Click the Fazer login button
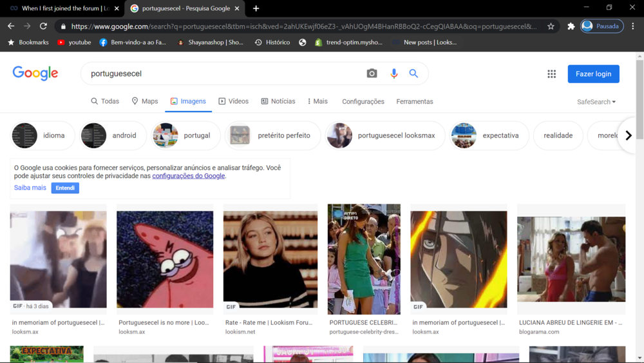This screenshot has height=363, width=644. [594, 74]
